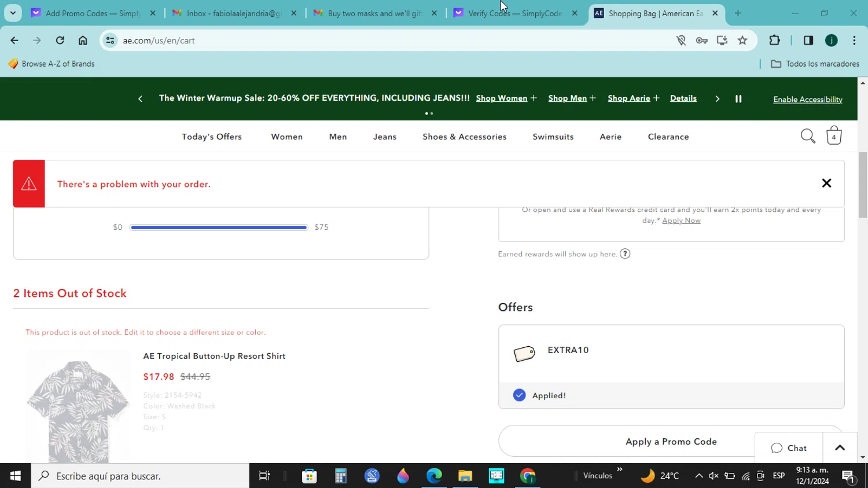
Task: Click the tropical shirt product thumbnail
Action: click(x=78, y=407)
